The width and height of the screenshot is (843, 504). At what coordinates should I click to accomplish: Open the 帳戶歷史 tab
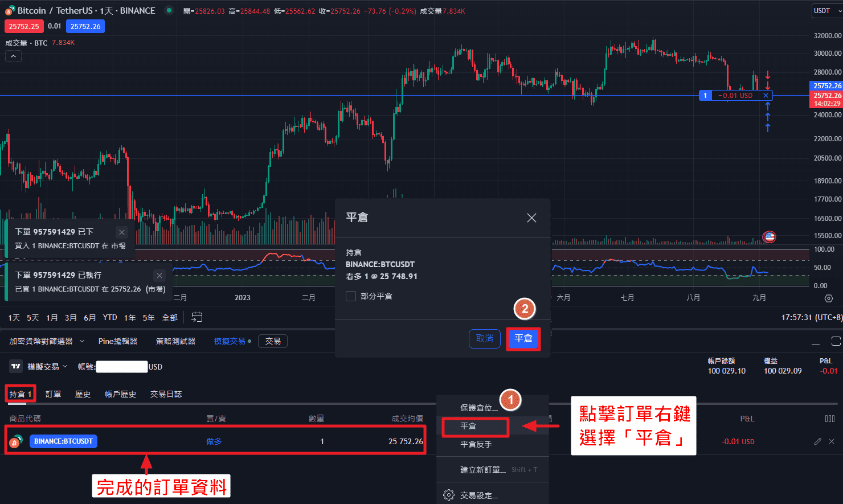point(120,394)
